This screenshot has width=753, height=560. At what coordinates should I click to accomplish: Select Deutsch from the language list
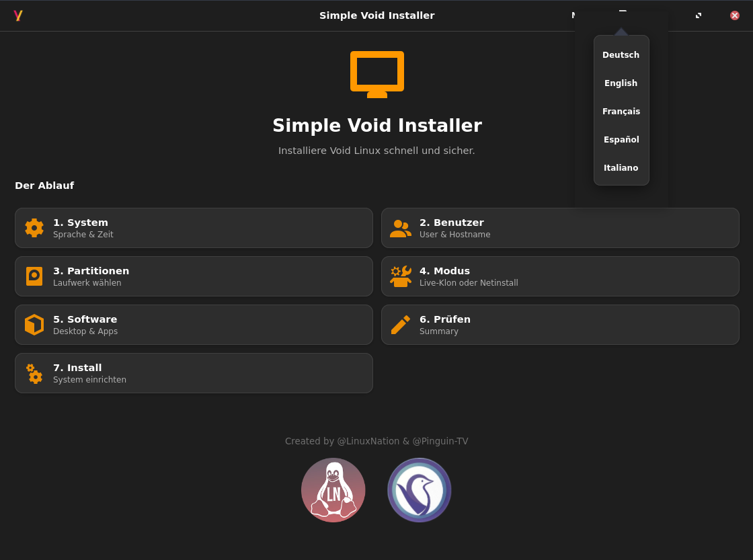(x=621, y=54)
